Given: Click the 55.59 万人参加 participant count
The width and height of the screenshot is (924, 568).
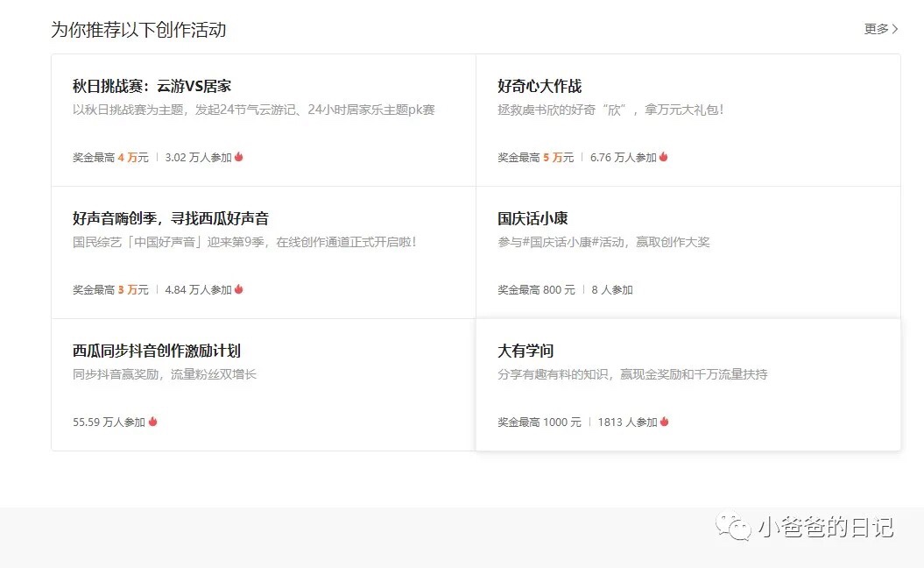Looking at the screenshot, I should click(x=109, y=422).
